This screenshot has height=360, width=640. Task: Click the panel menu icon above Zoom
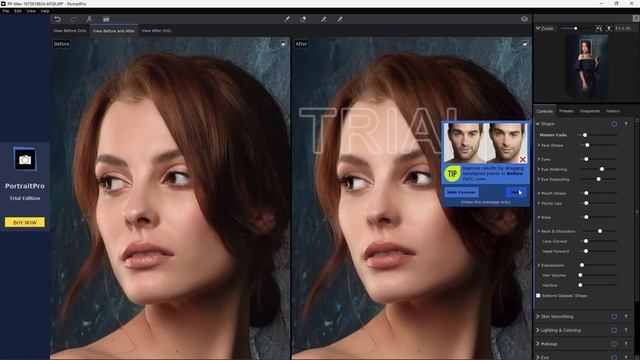click(x=636, y=18)
